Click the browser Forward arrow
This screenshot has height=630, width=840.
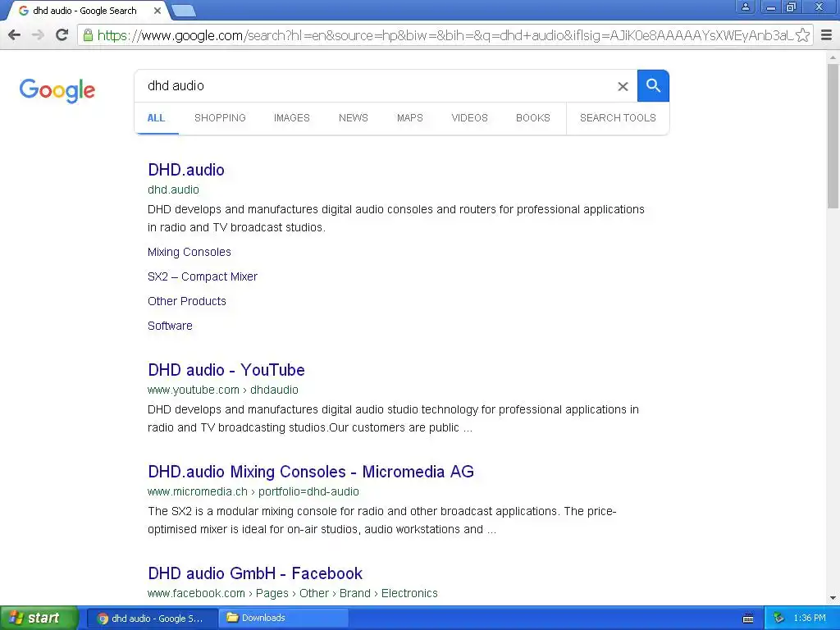click(38, 35)
